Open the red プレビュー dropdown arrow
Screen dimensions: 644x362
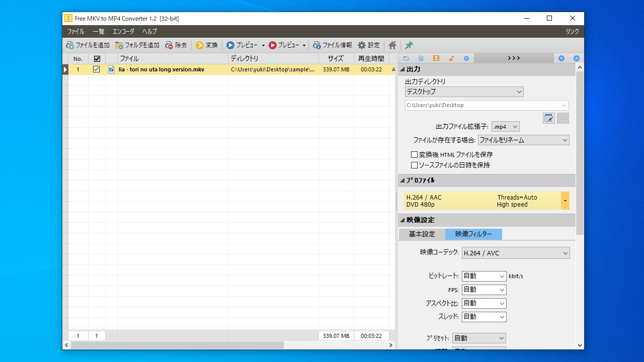coord(304,45)
